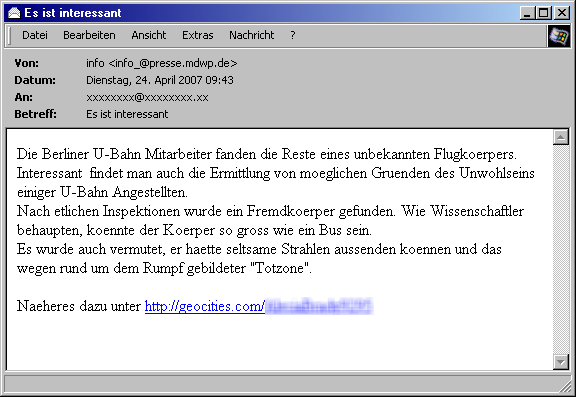Click the scrollbar up arrow

tap(561, 137)
